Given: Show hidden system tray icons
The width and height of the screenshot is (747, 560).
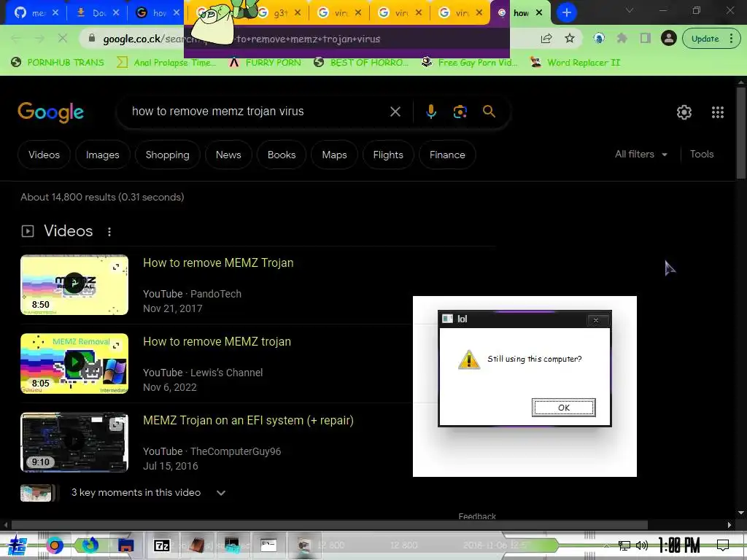Looking at the screenshot, I should (607, 545).
